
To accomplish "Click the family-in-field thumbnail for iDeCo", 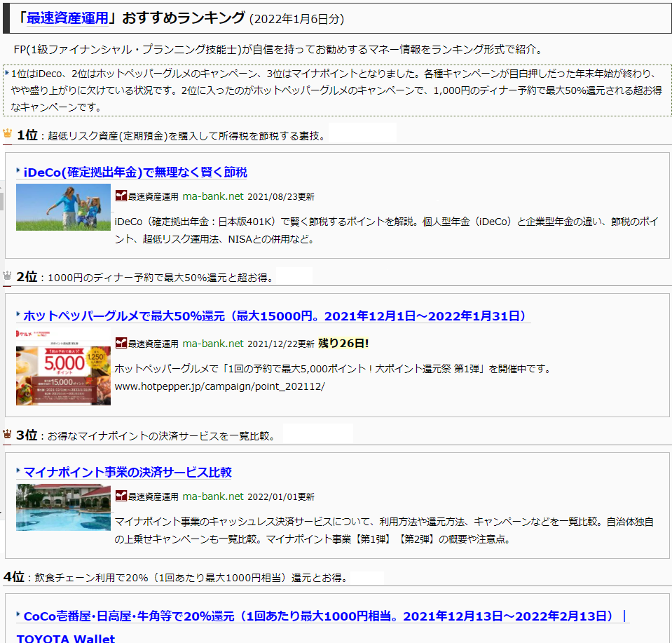I will coord(64,207).
